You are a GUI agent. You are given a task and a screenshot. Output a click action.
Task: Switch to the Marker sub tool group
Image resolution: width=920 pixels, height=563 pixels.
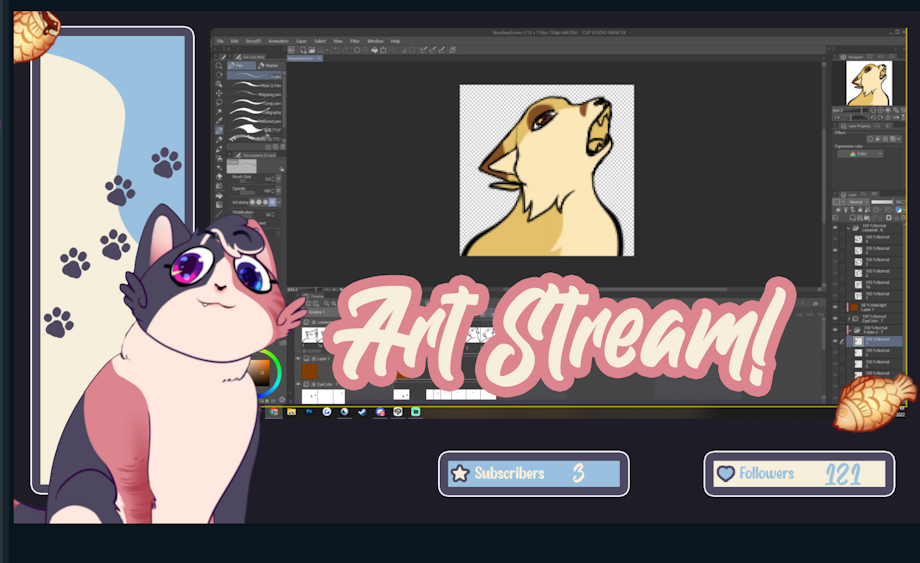pos(268,65)
